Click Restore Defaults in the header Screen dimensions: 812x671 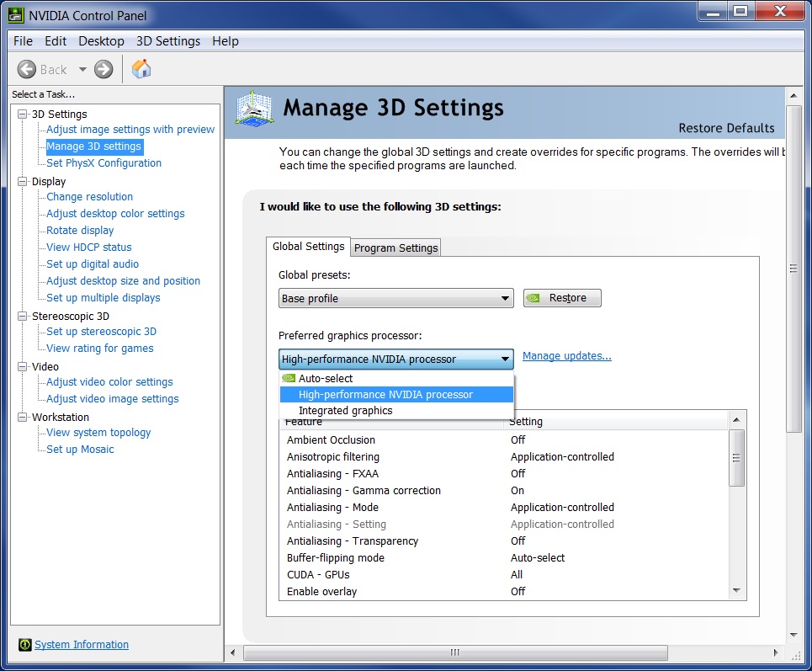[726, 128]
